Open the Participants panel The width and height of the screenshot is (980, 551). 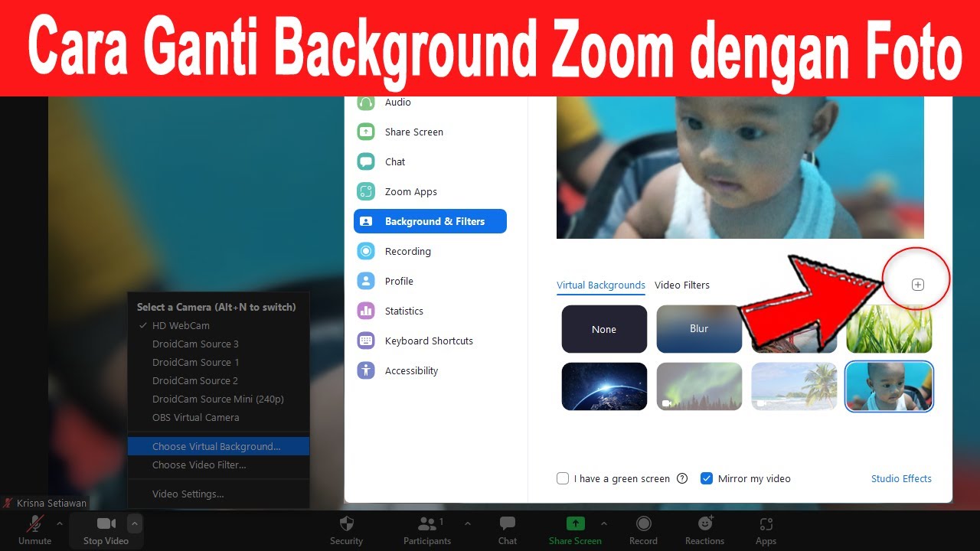pyautogui.click(x=427, y=530)
